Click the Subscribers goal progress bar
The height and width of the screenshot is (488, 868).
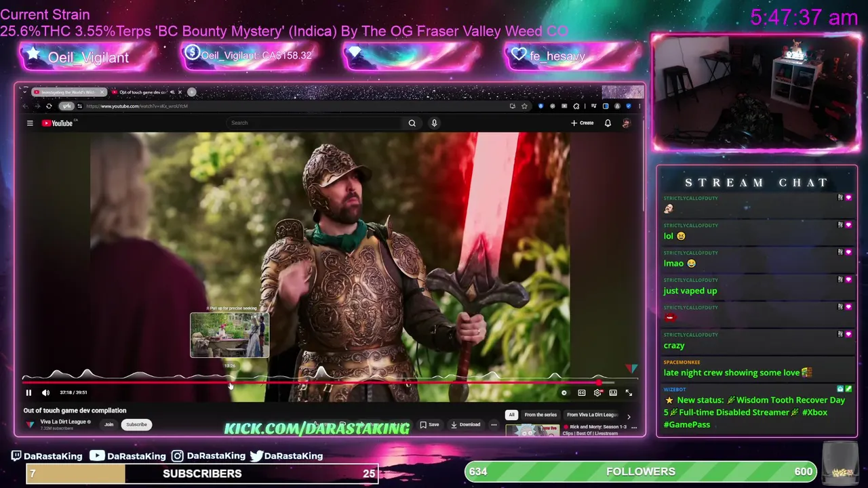coord(202,474)
